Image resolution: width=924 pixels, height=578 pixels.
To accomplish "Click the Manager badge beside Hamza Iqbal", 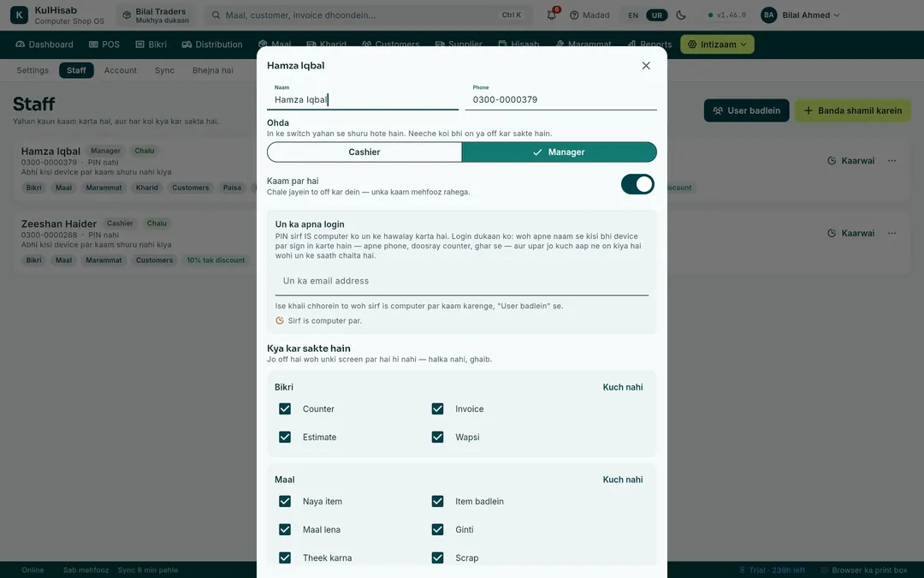I will (x=105, y=151).
